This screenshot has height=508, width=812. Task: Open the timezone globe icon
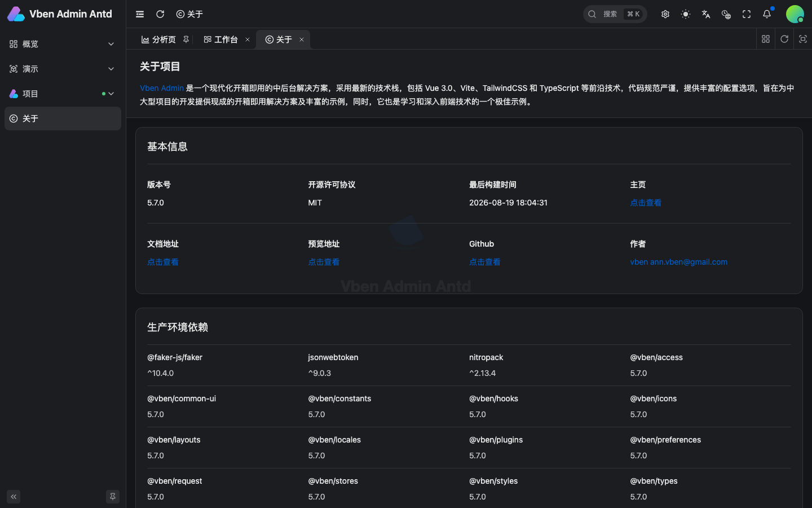click(726, 14)
